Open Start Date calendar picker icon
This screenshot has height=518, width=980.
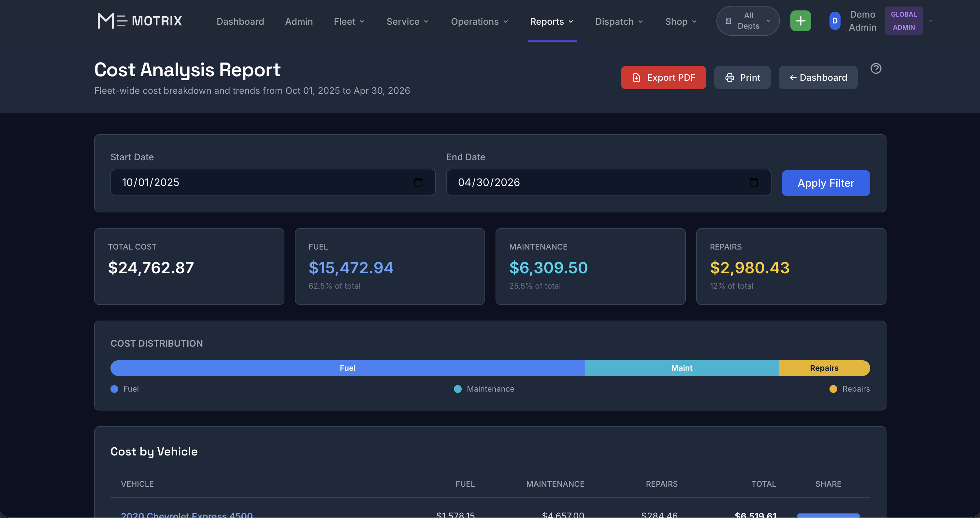pyautogui.click(x=418, y=182)
